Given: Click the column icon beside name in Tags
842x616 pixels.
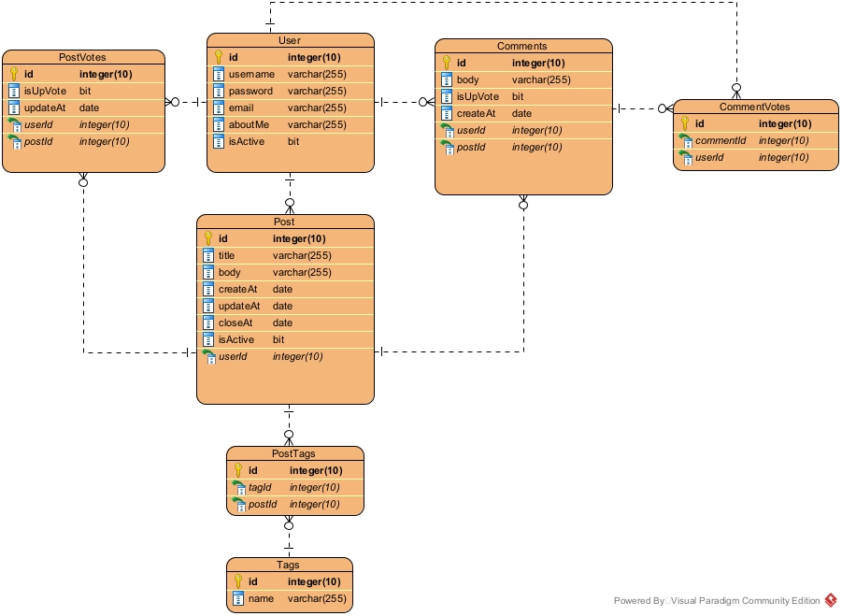Looking at the screenshot, I should [x=238, y=598].
